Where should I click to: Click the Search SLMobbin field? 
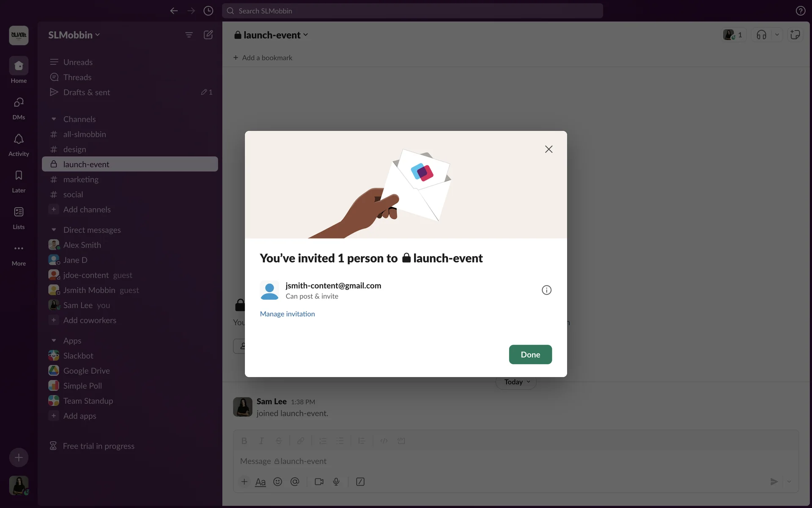(412, 11)
